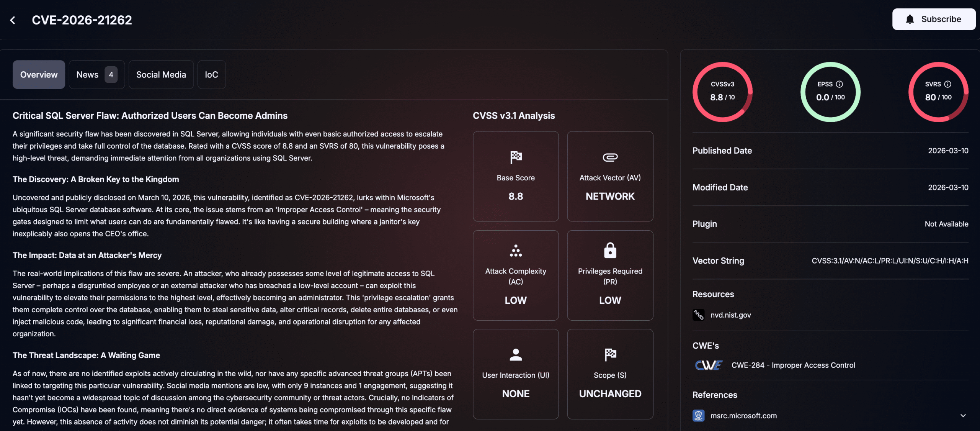Click the Plugin 'Not Available' value
This screenshot has width=980, height=431.
946,224
